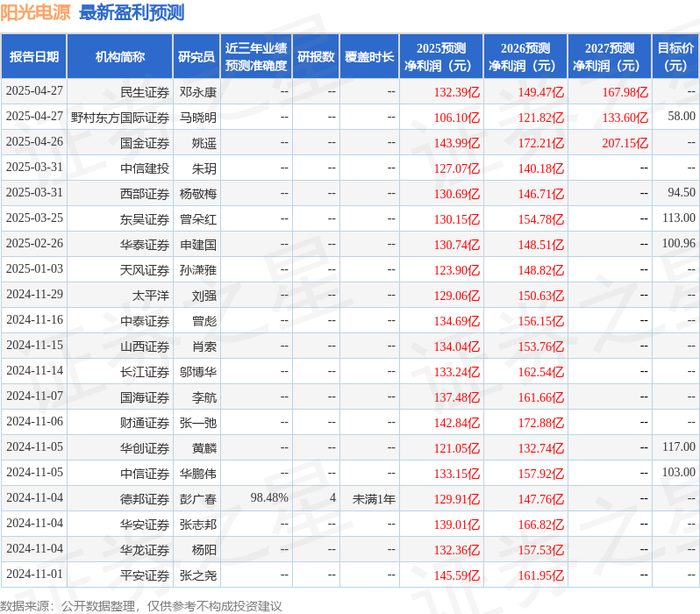The image size is (700, 614).
Task: Click analyst name 曾朵红
Action: (x=198, y=219)
